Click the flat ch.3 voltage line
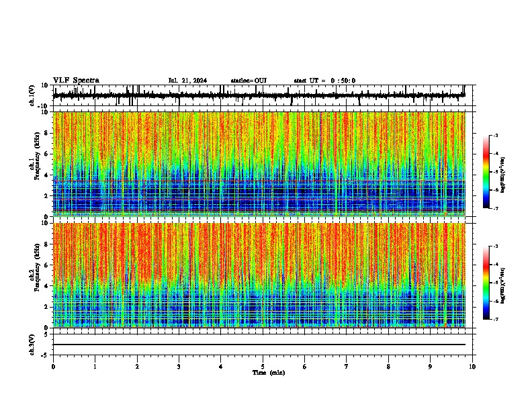The height and width of the screenshot is (411, 532). click(x=259, y=345)
